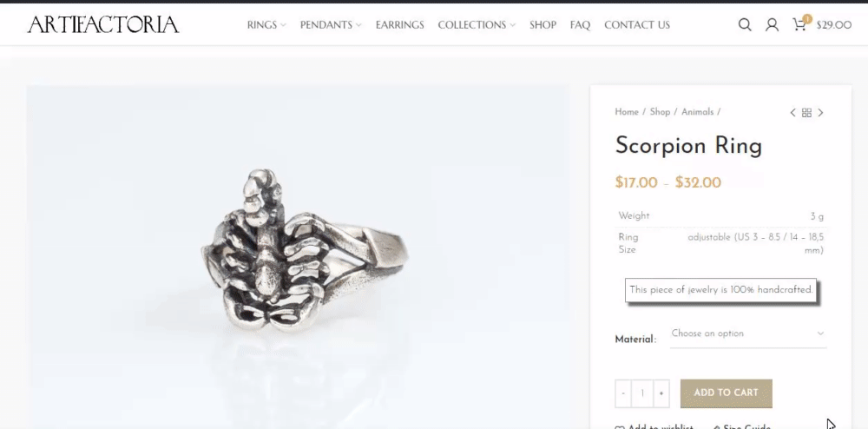Open the user account icon

tap(772, 25)
